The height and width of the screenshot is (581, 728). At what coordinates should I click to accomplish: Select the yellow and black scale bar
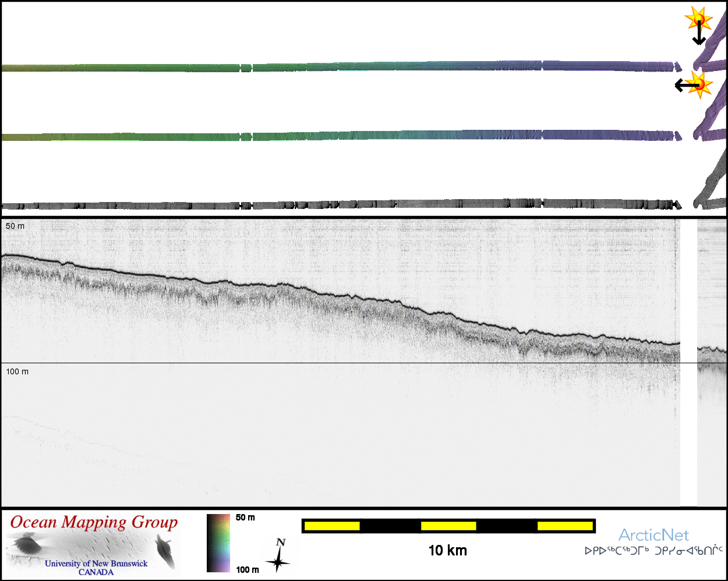click(x=448, y=526)
